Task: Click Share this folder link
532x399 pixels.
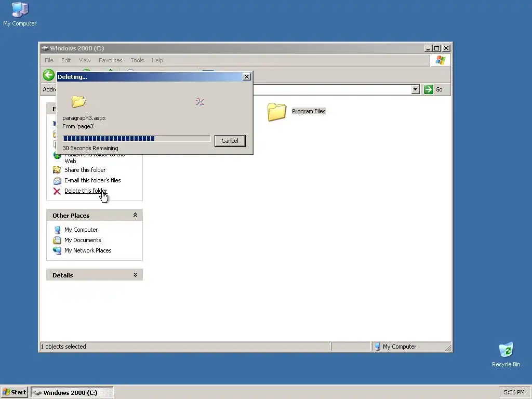Action: 85,170
